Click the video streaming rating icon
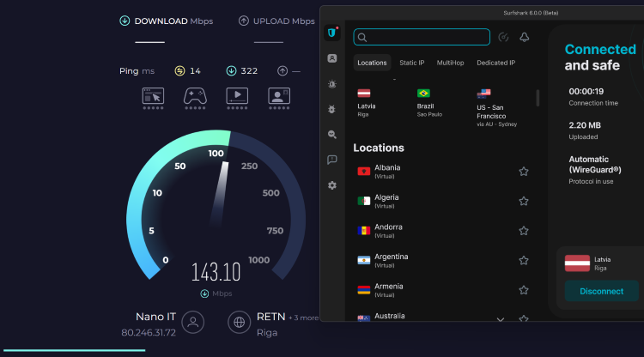 [237, 99]
